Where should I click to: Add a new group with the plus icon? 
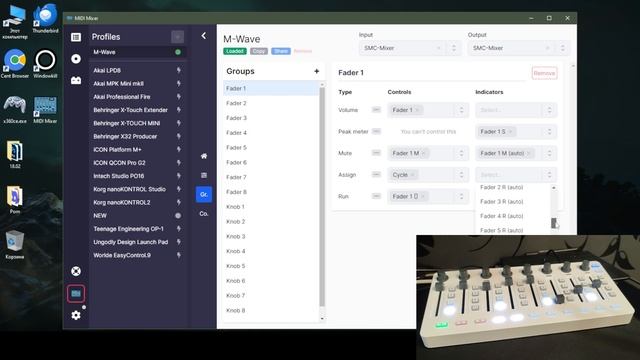click(x=316, y=71)
